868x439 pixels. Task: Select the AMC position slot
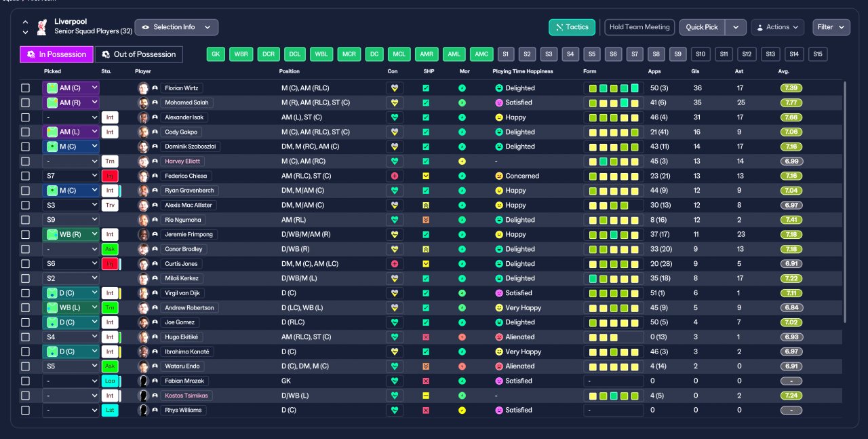[481, 54]
